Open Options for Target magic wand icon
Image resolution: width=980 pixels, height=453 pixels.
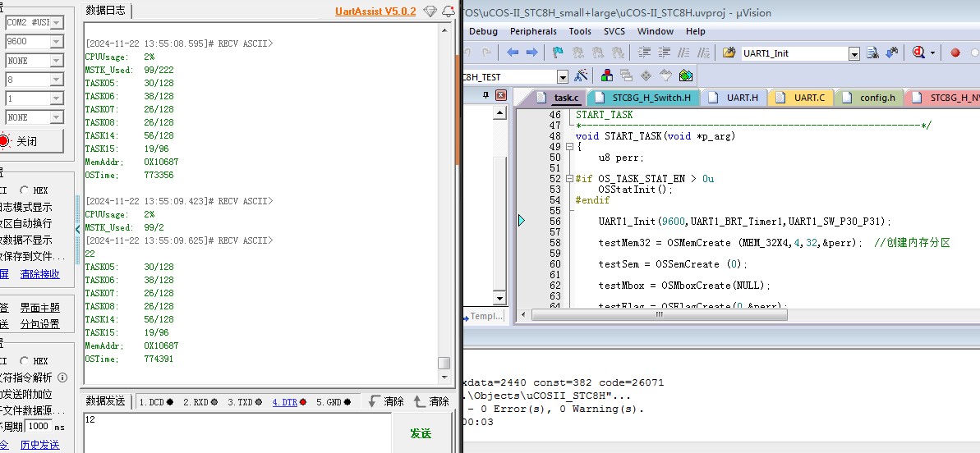pos(582,76)
